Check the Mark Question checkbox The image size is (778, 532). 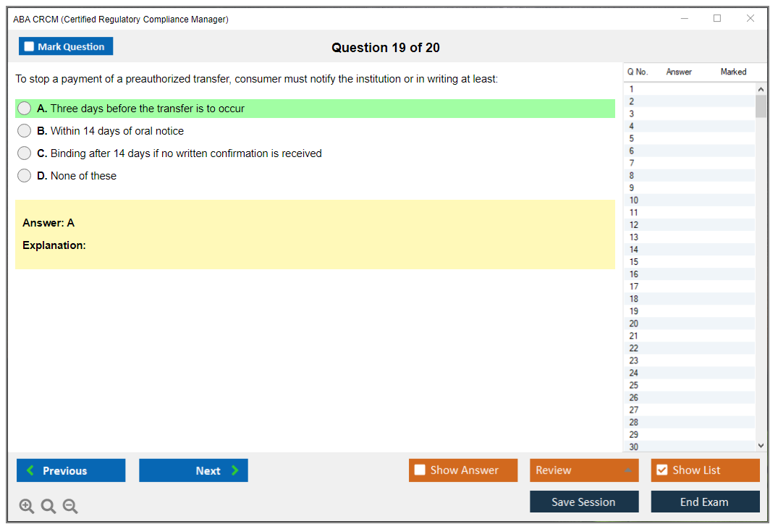click(x=30, y=47)
